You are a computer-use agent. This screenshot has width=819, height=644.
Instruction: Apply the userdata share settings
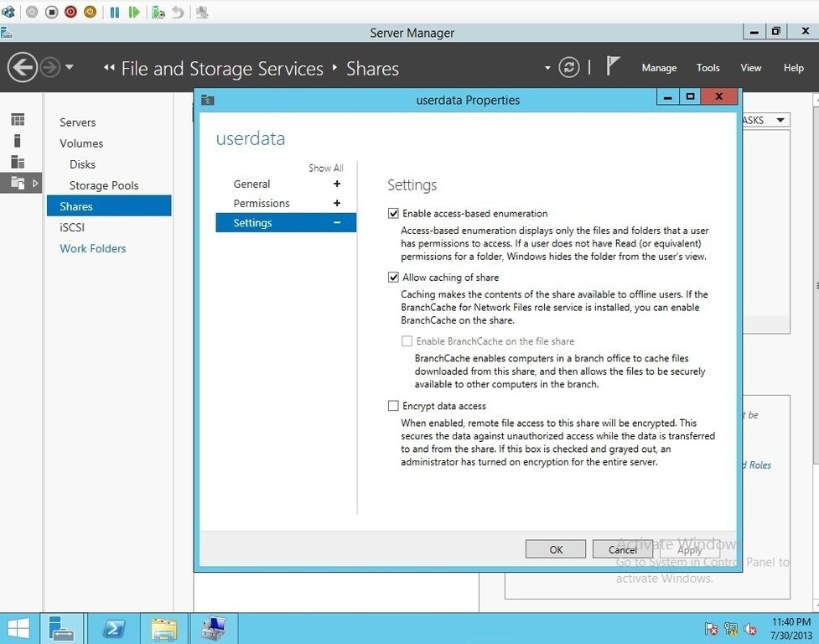pos(689,549)
